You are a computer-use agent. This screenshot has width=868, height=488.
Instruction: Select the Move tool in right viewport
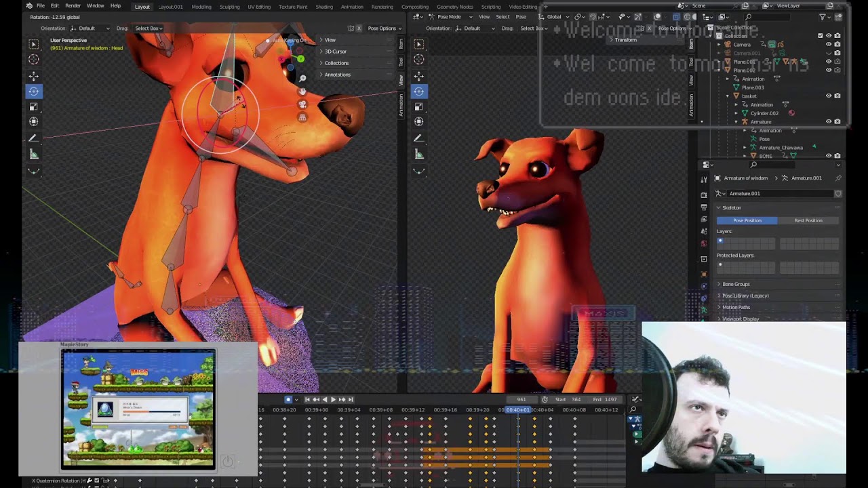pyautogui.click(x=418, y=76)
